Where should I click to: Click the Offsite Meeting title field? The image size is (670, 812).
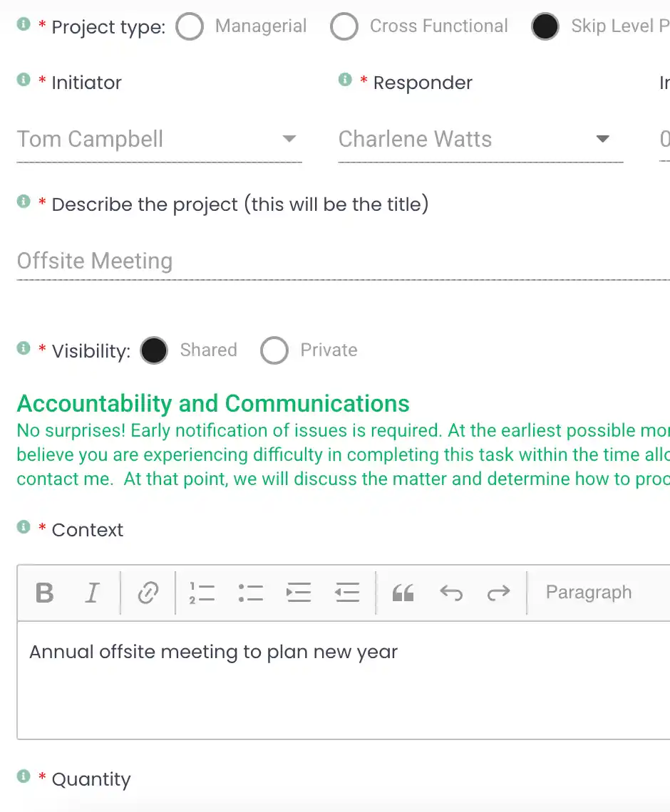point(143,261)
